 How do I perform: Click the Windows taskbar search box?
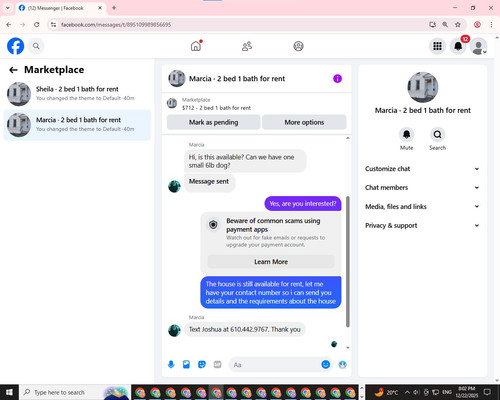tap(75, 392)
